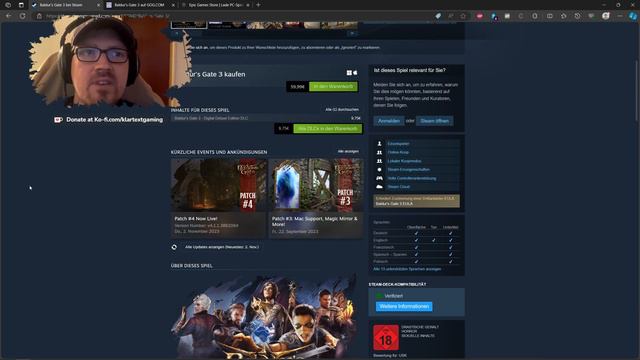Open the Copilot sidebar icon
The image size is (640, 360).
633,16
